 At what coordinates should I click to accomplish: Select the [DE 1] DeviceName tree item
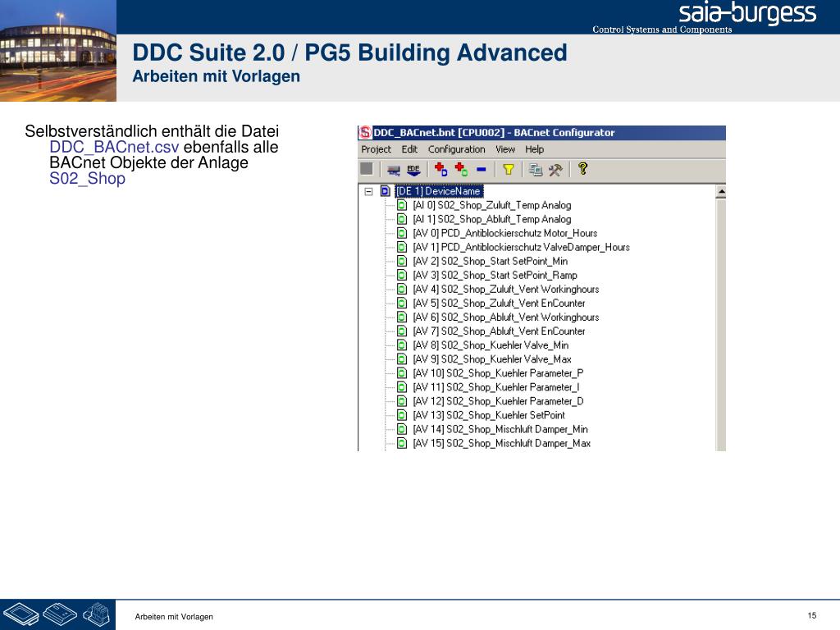point(439,191)
